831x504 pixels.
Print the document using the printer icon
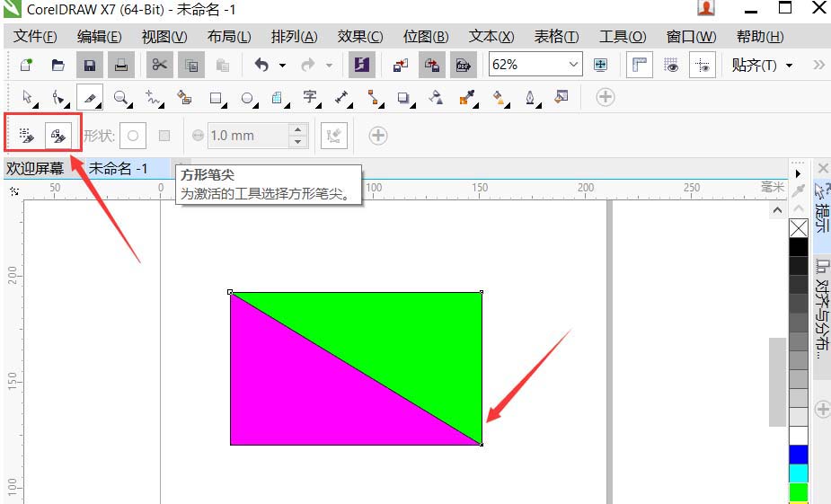(121, 66)
